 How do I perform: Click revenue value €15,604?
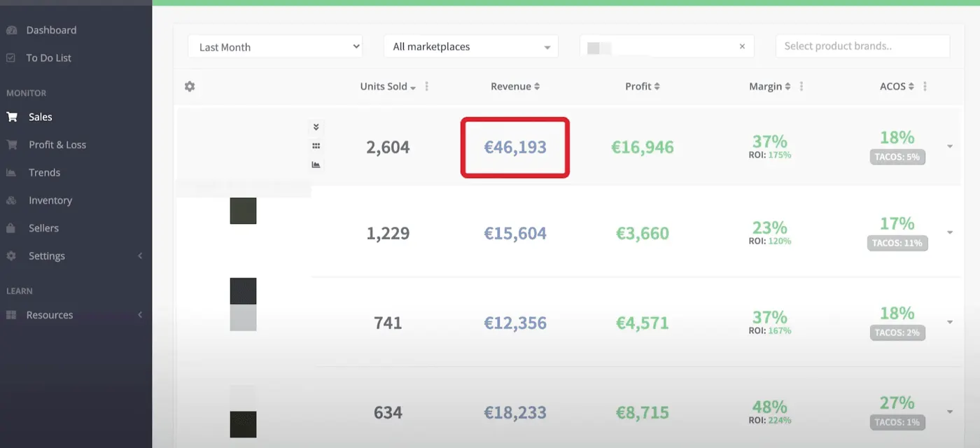coord(515,234)
